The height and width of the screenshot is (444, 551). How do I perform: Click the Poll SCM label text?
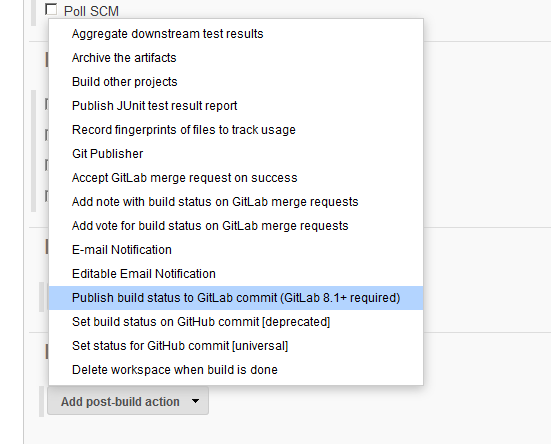91,11
